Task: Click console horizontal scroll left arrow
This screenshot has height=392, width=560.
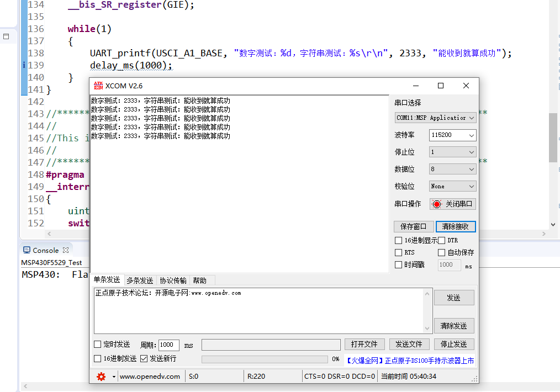Action: (25, 386)
